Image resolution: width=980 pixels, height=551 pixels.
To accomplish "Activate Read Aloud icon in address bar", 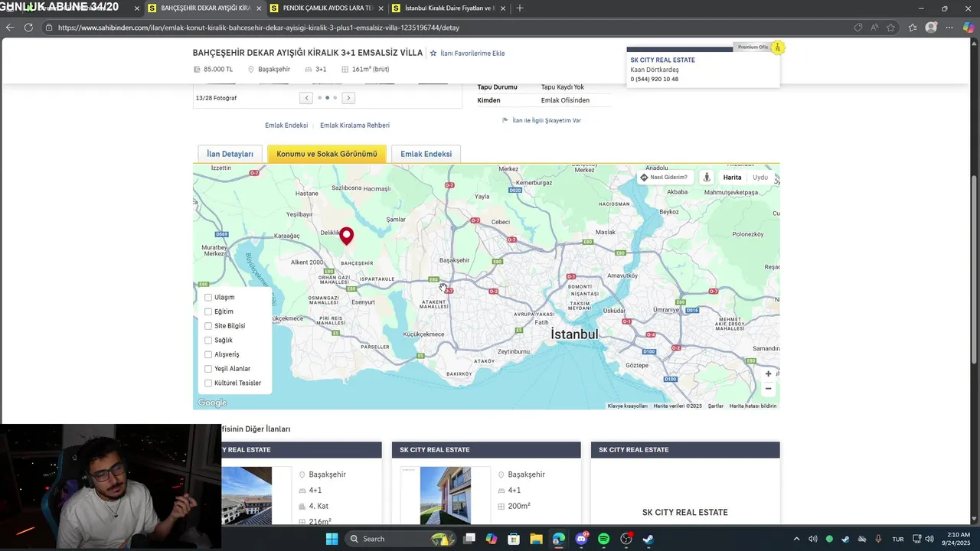I will click(x=874, y=28).
